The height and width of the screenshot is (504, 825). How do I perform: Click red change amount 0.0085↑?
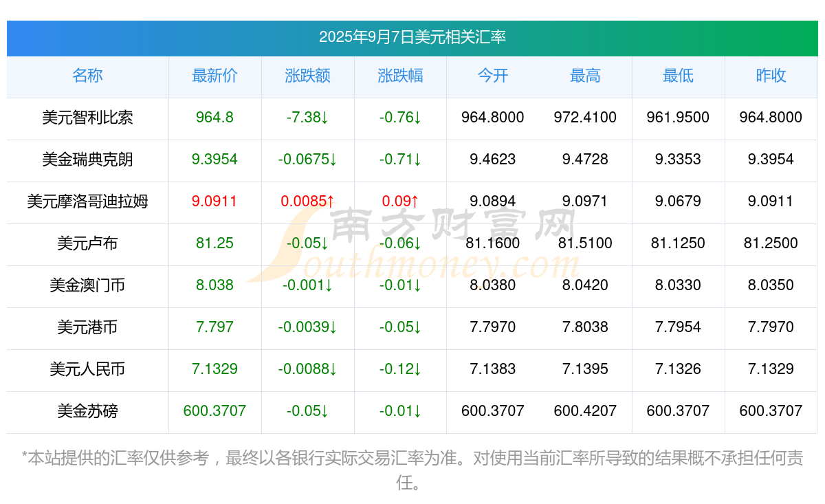[307, 201]
